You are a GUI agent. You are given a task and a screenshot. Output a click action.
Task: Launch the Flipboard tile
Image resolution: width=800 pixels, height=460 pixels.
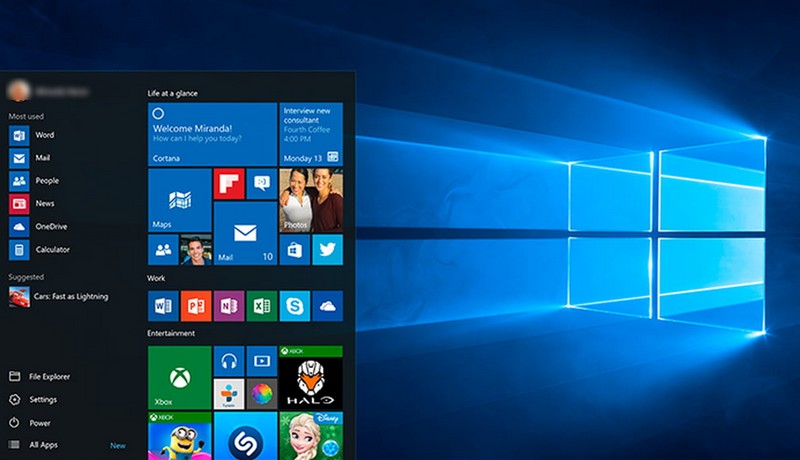click(x=229, y=184)
